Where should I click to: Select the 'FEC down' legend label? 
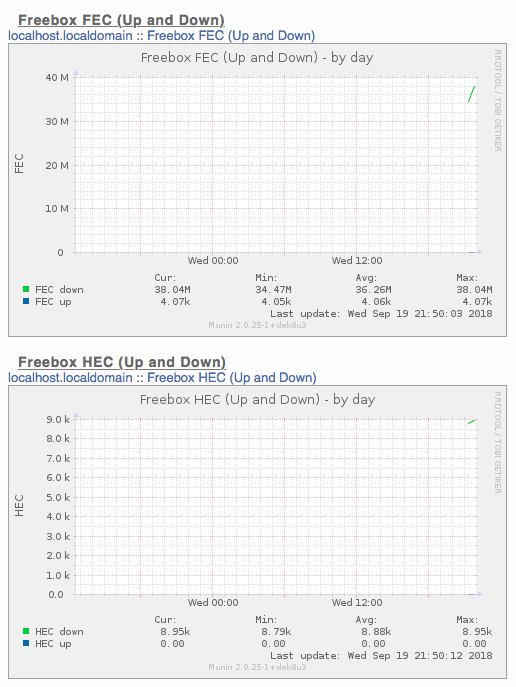pos(59,290)
